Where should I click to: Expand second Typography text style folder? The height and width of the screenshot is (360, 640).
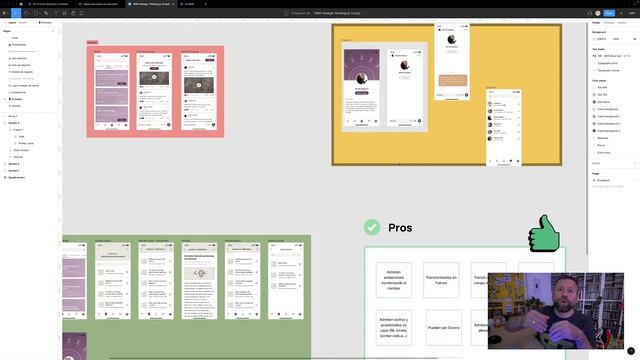click(594, 71)
